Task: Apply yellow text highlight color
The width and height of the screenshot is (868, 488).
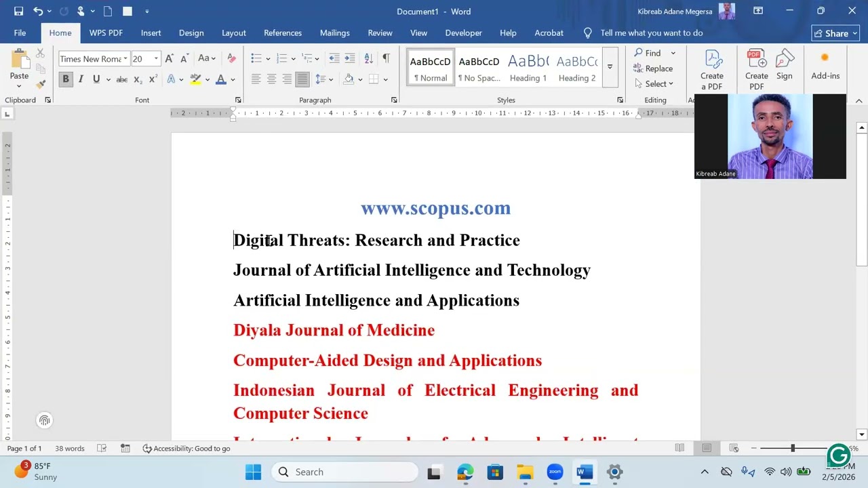Action: point(195,79)
